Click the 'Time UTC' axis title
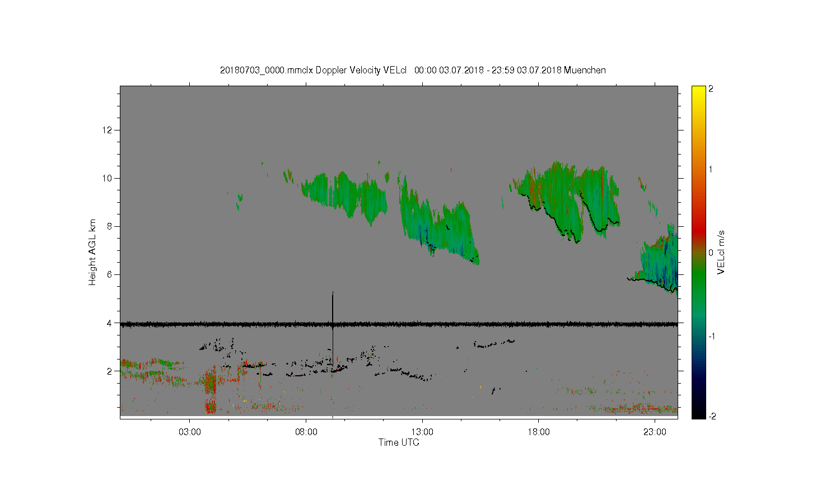 coord(399,442)
